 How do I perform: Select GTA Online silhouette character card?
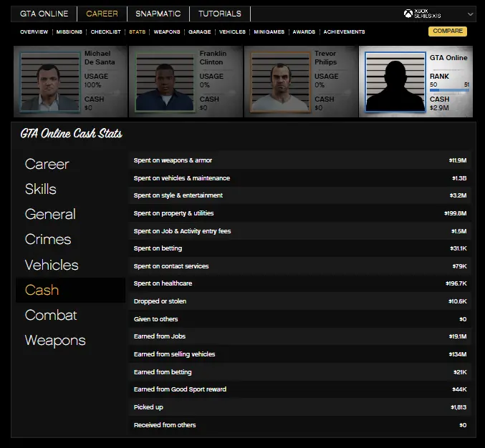pyautogui.click(x=395, y=82)
